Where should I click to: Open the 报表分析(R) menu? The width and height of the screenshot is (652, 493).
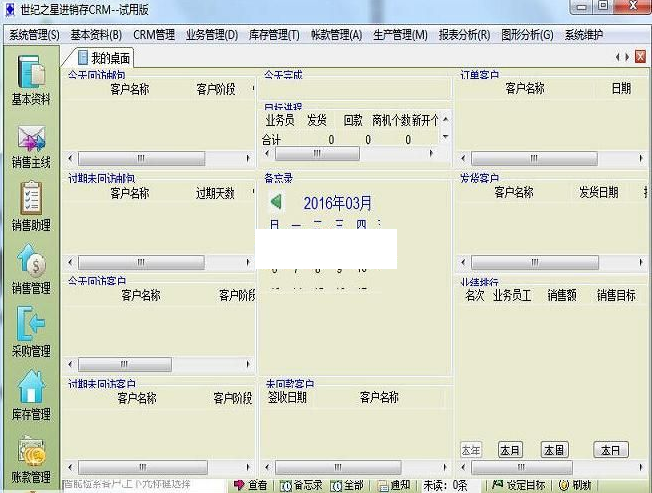[x=463, y=35]
